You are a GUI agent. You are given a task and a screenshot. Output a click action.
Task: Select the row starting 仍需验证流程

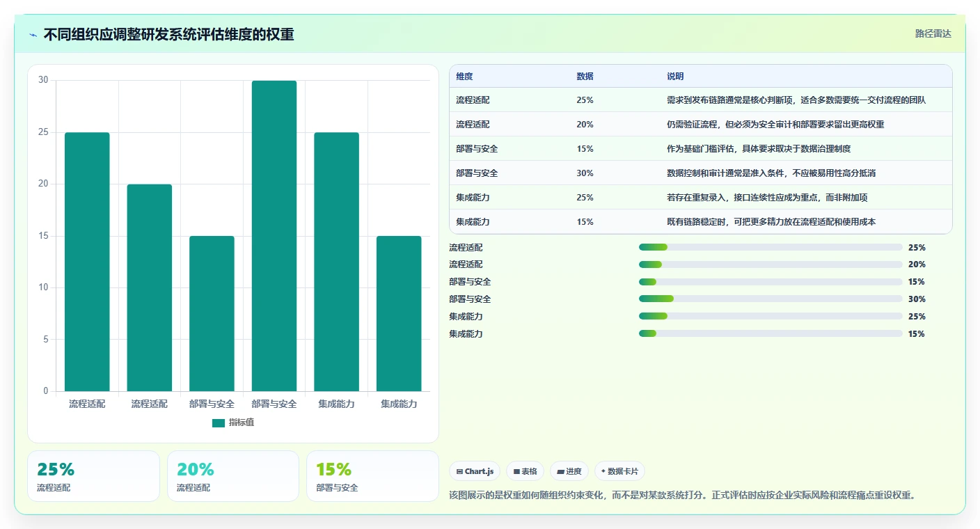701,124
